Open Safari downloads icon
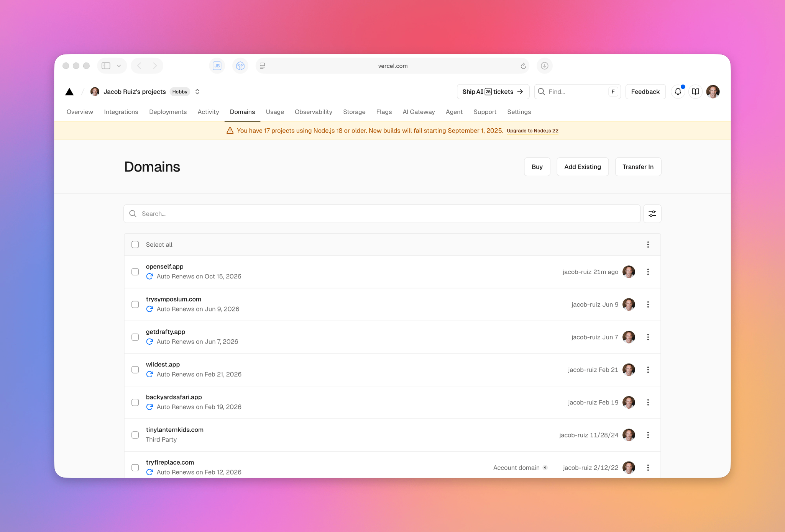Image resolution: width=785 pixels, height=532 pixels. [x=544, y=66]
